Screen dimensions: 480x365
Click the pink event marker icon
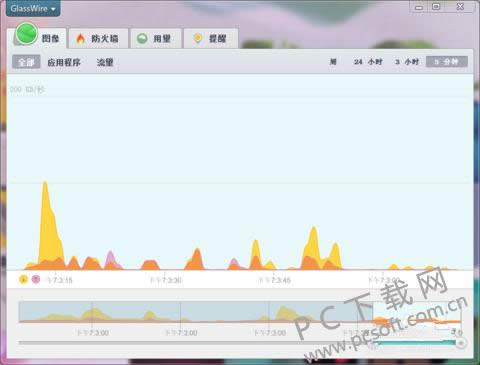pos(36,279)
